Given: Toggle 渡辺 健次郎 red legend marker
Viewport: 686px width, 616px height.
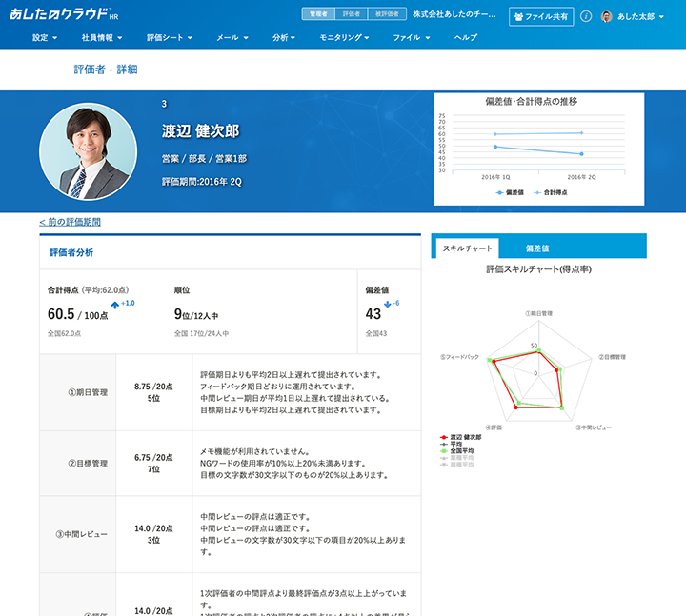Looking at the screenshot, I should (x=443, y=437).
